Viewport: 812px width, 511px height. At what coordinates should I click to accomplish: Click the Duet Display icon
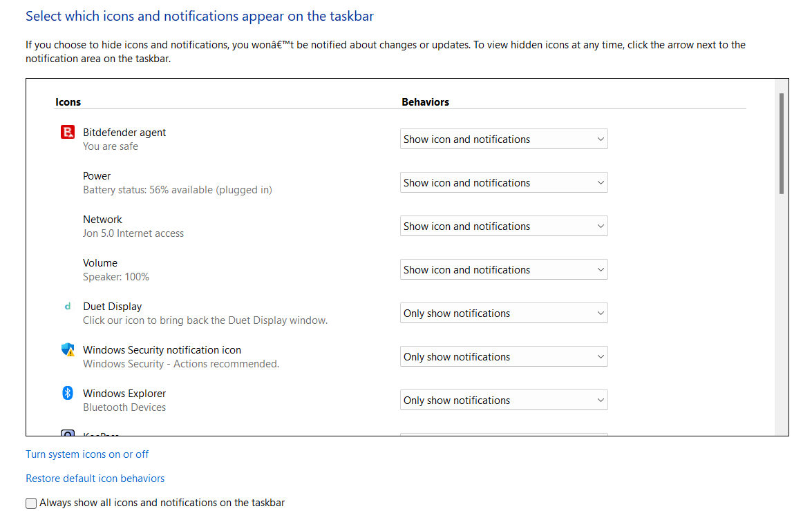[67, 306]
